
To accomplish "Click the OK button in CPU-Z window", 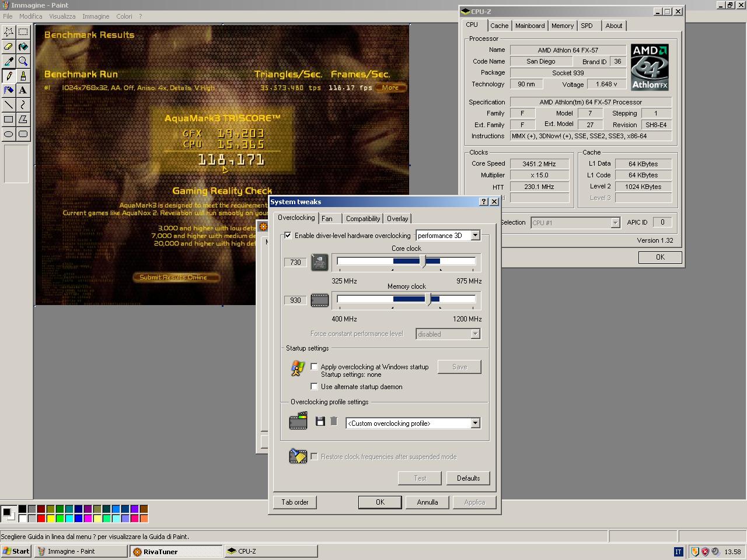I will tap(660, 257).
